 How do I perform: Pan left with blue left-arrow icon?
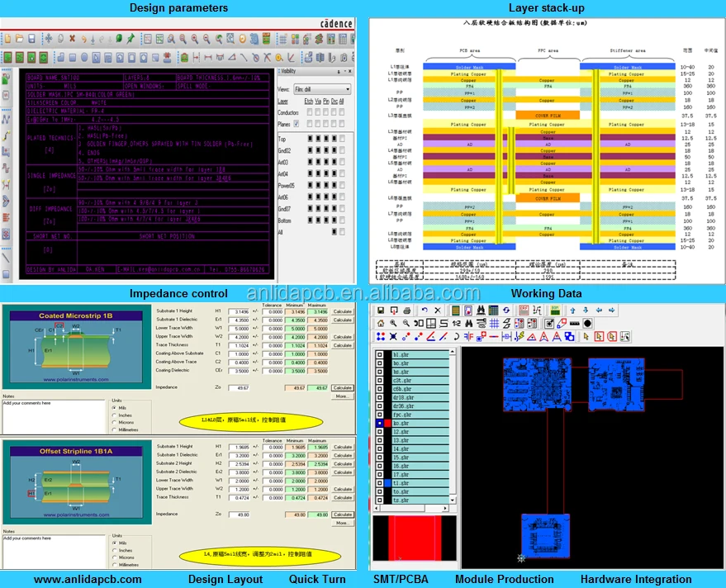(599, 311)
